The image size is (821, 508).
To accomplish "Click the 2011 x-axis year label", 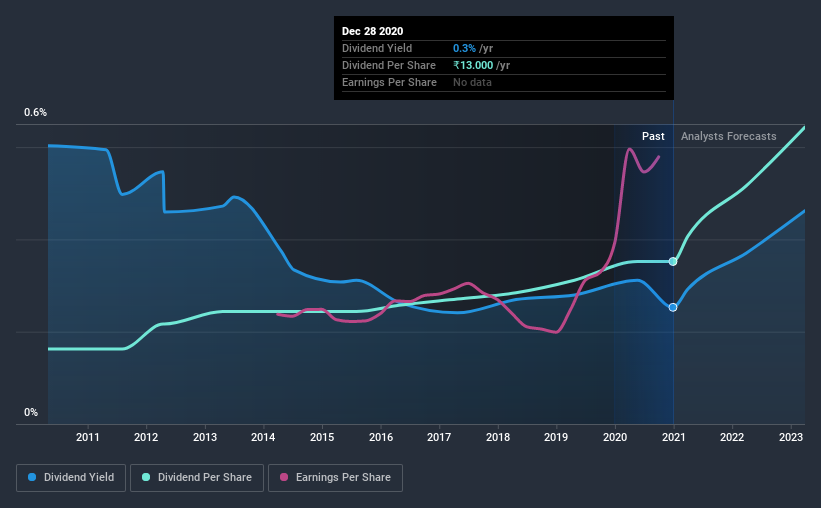I will (x=87, y=437).
